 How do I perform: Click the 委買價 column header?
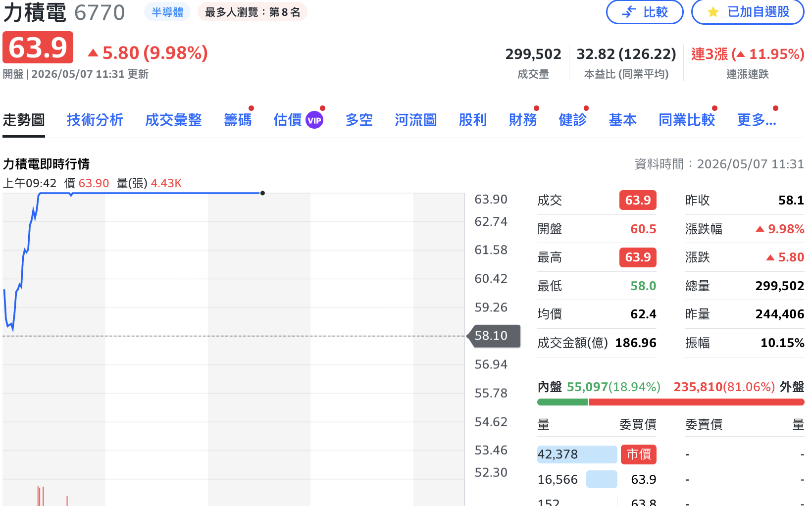638,424
